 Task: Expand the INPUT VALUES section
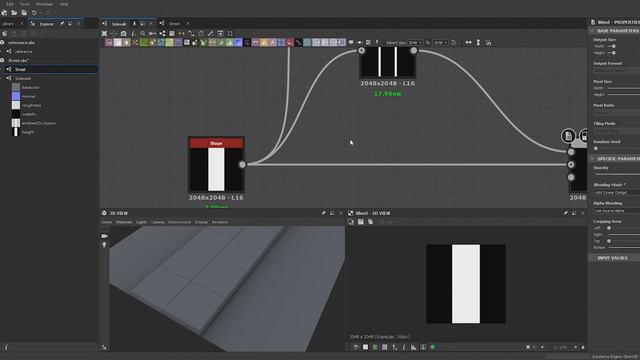(x=592, y=258)
